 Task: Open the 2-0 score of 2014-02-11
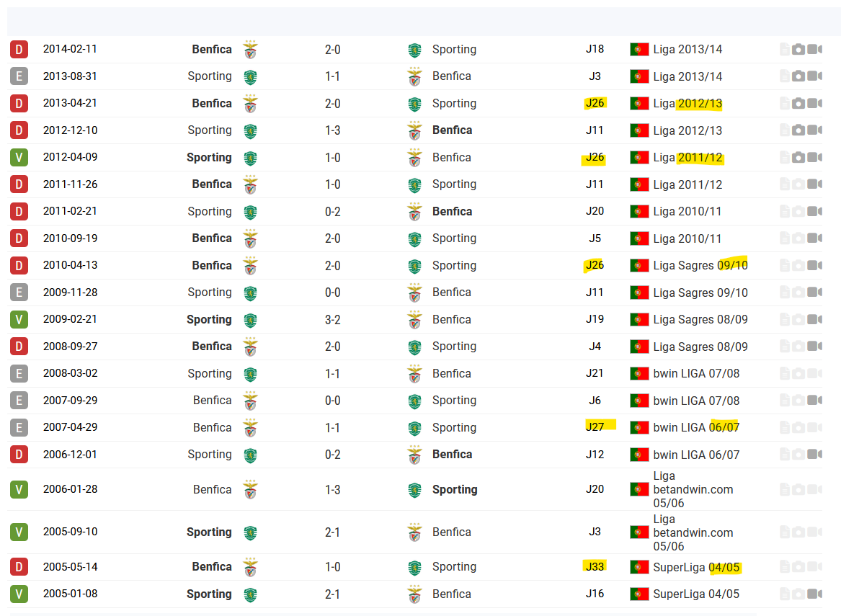332,50
